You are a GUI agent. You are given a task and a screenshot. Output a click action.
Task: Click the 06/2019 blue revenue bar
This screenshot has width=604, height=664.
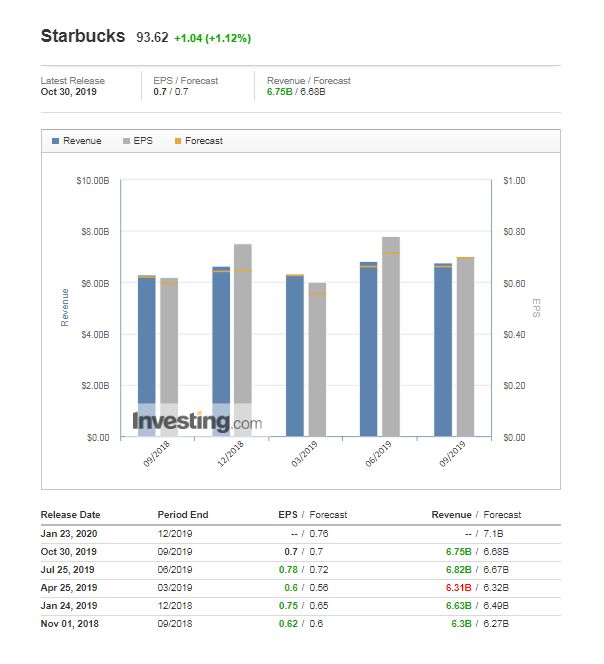pyautogui.click(x=368, y=349)
